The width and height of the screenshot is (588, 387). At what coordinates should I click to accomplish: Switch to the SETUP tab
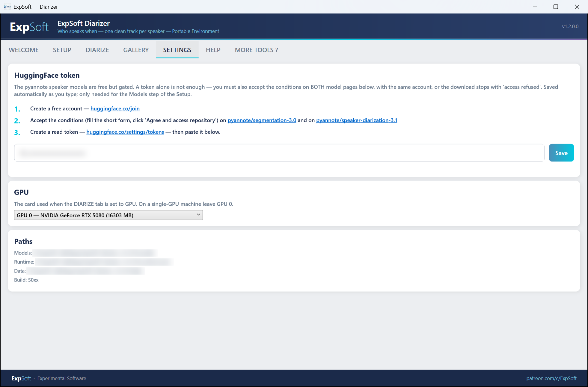point(62,50)
